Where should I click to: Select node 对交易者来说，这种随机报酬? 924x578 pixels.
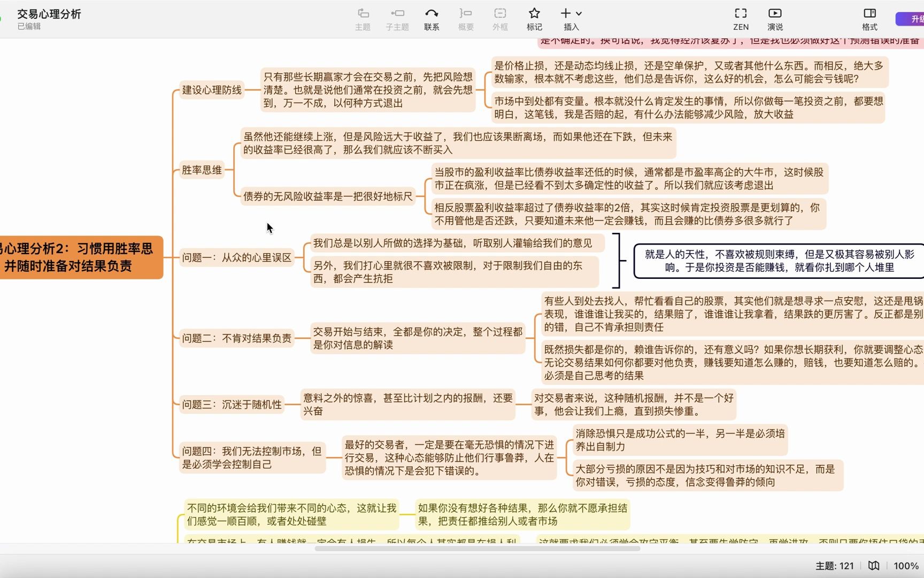(634, 405)
